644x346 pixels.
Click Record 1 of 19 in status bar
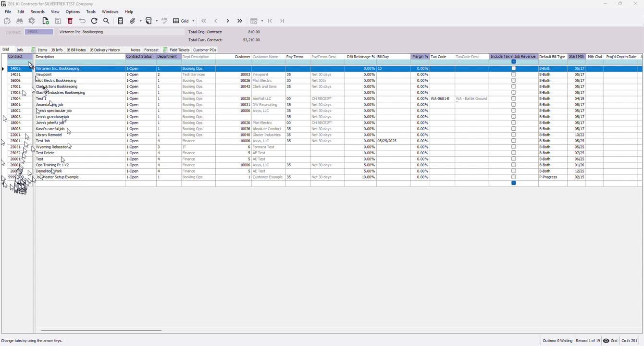(588, 341)
